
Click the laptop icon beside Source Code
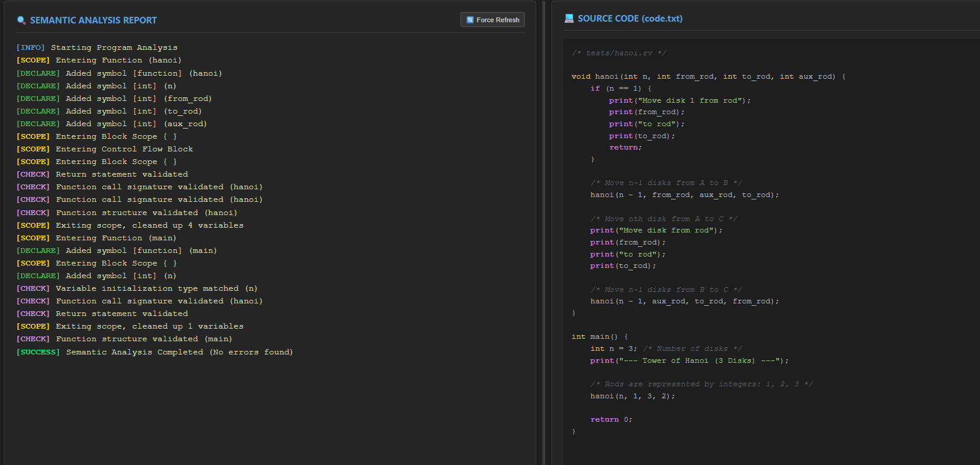click(569, 19)
